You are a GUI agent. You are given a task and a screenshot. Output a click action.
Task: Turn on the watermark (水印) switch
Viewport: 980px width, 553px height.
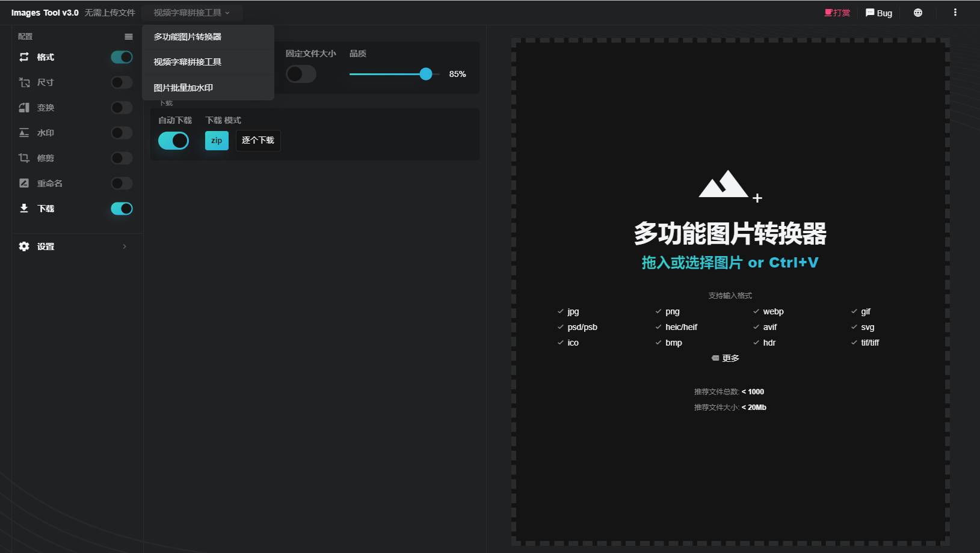(x=122, y=133)
